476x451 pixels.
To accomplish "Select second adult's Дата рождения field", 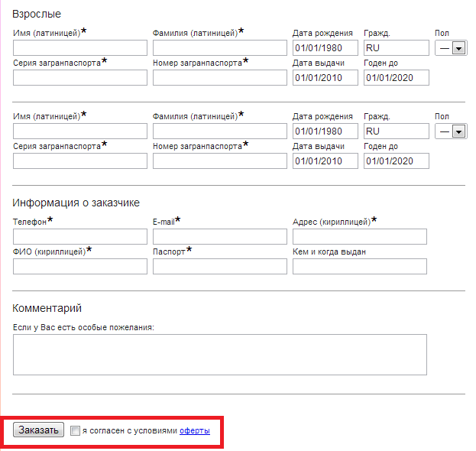I will (x=325, y=131).
